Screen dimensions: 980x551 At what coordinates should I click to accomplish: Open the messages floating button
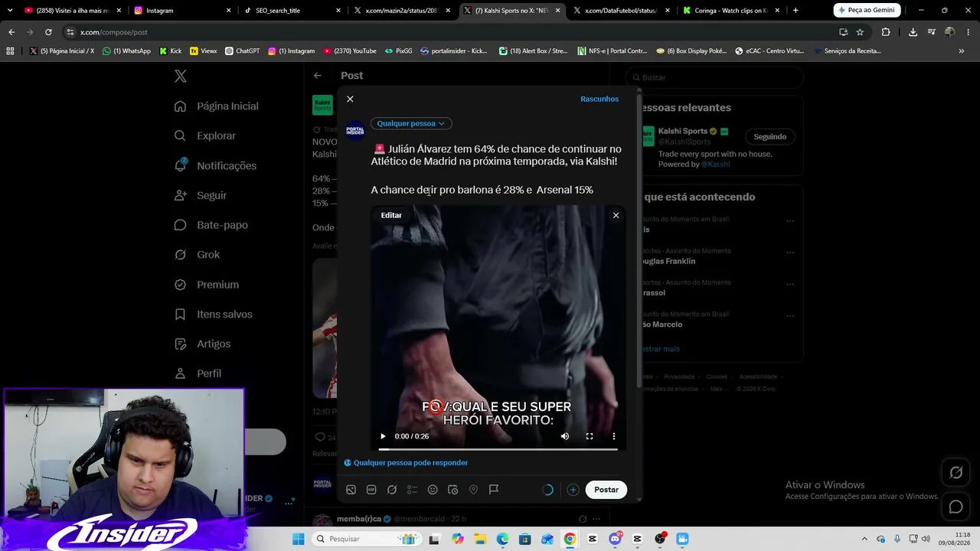956,507
